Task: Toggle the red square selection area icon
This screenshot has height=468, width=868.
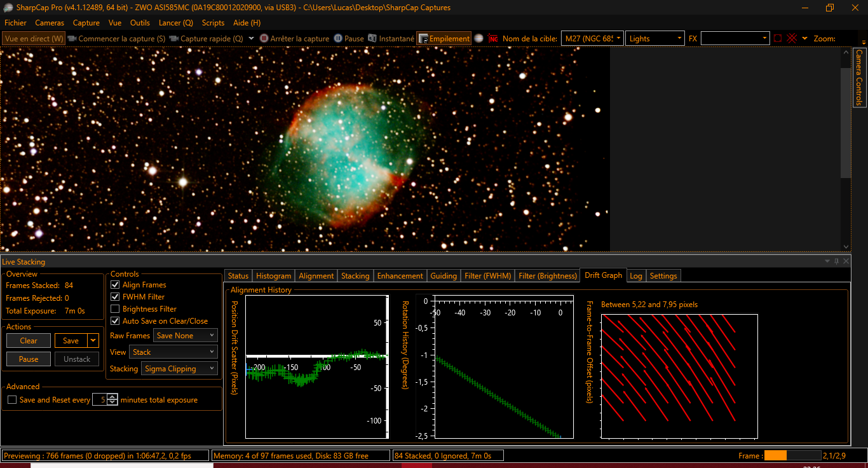Action: tap(778, 38)
